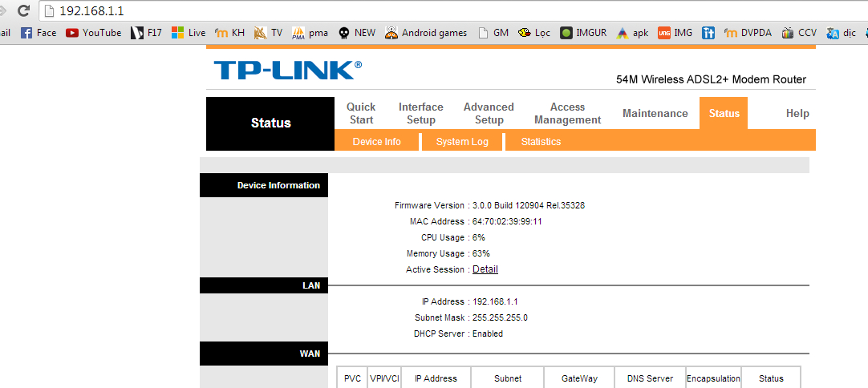This screenshot has height=388, width=868.
Task: Click the 54M Wireless ADSL2+ Modem Router text
Action: tap(712, 79)
